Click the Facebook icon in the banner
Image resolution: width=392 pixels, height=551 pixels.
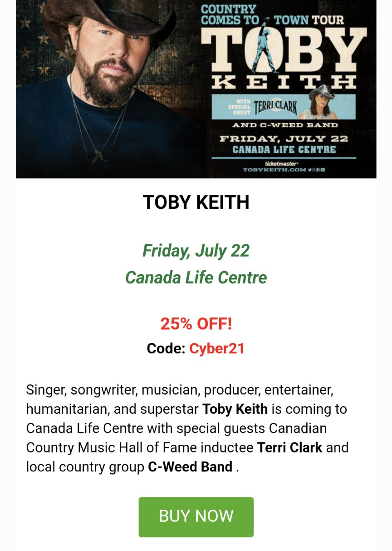[x=318, y=170]
